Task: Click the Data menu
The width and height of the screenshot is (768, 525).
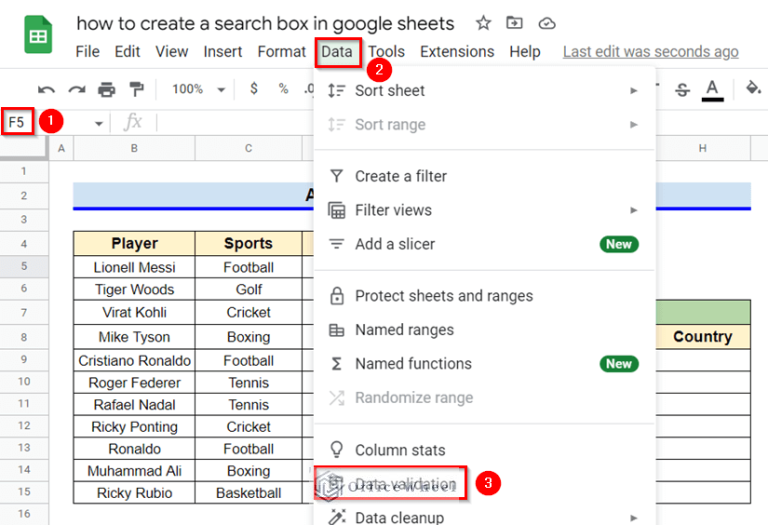Action: (337, 52)
